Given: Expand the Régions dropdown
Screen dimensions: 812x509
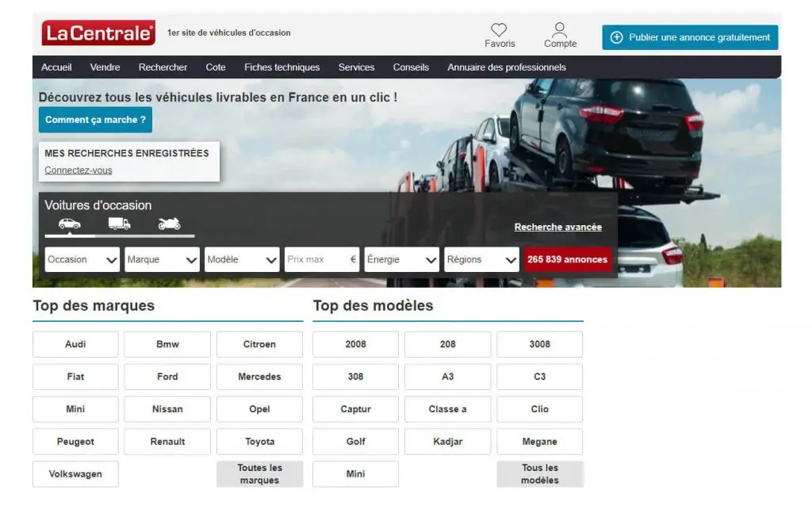Looking at the screenshot, I should click(481, 259).
